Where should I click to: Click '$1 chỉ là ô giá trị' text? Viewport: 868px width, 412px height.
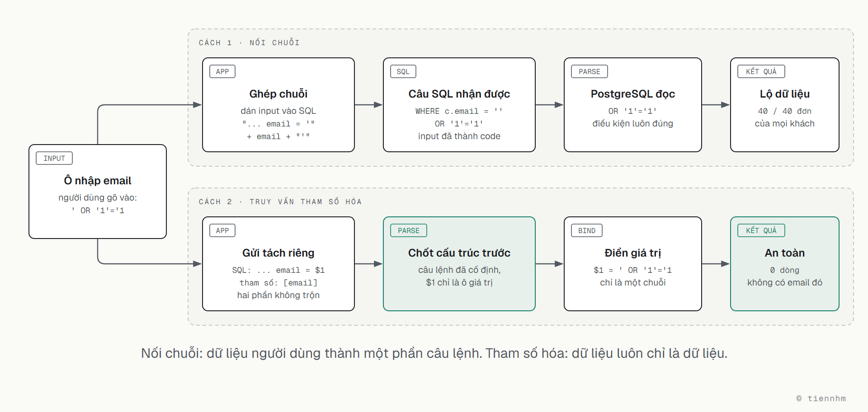[x=459, y=282]
